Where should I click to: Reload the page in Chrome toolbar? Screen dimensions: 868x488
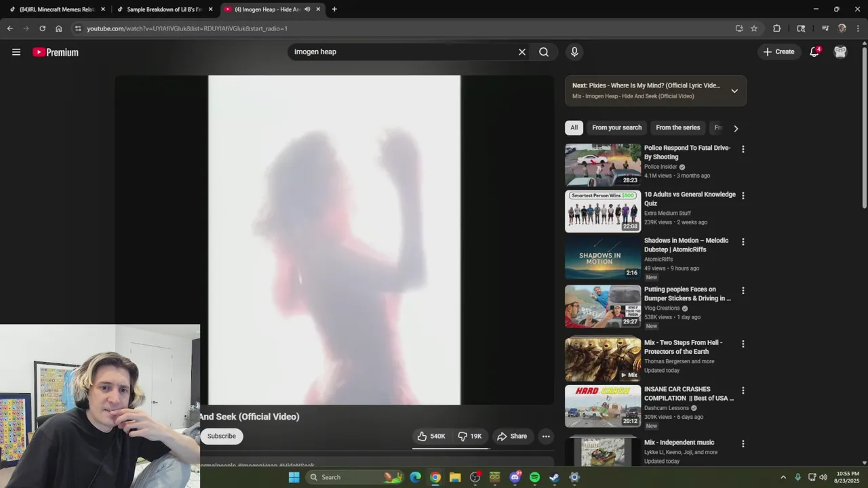click(42, 28)
